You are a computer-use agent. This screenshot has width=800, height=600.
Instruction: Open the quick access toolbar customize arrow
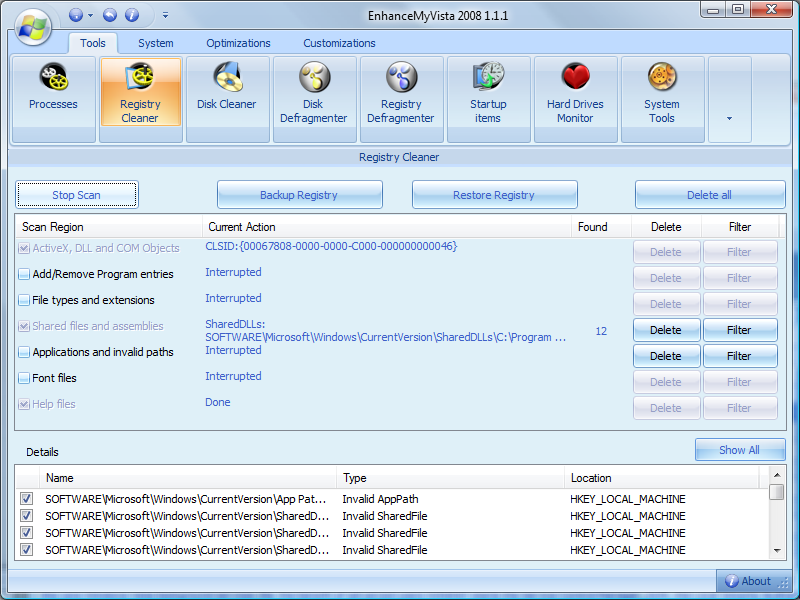click(165, 15)
